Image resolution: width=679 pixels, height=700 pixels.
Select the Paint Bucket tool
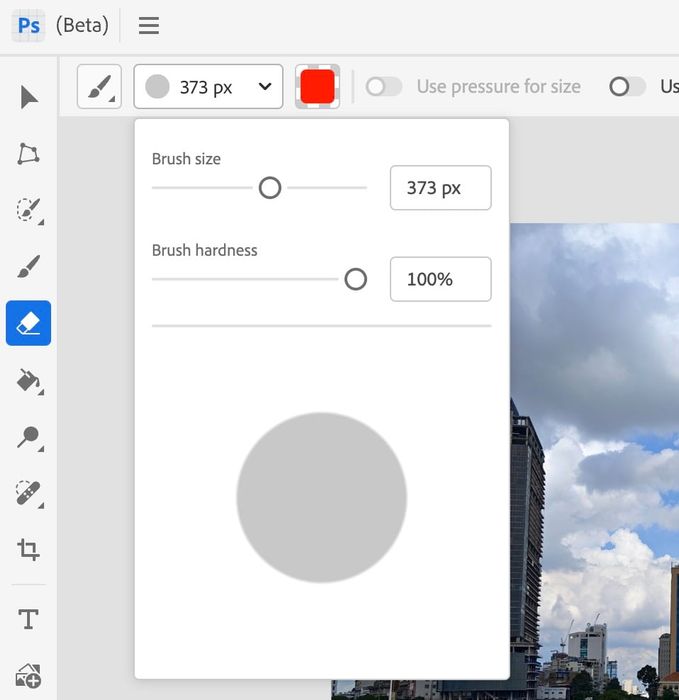coord(29,380)
